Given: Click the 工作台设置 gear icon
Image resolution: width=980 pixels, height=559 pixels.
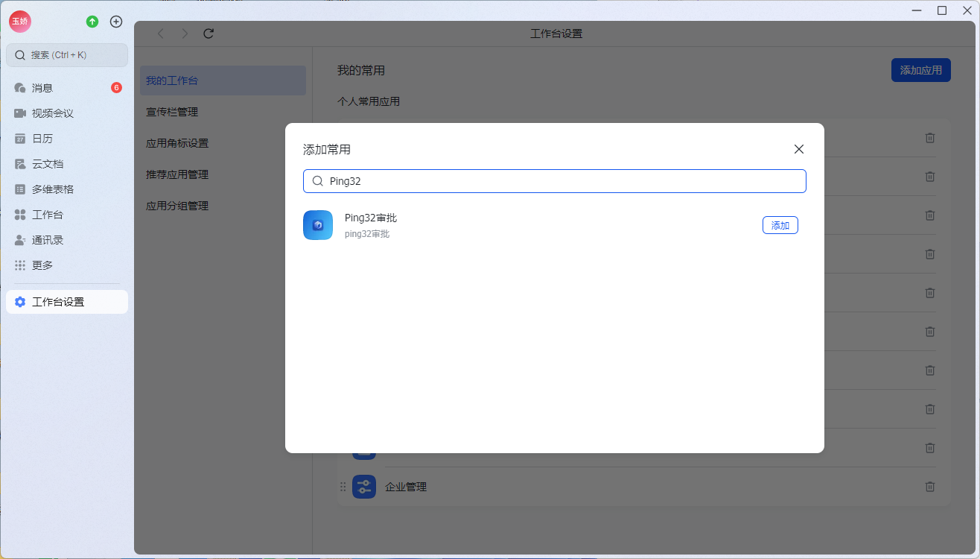Looking at the screenshot, I should [20, 302].
